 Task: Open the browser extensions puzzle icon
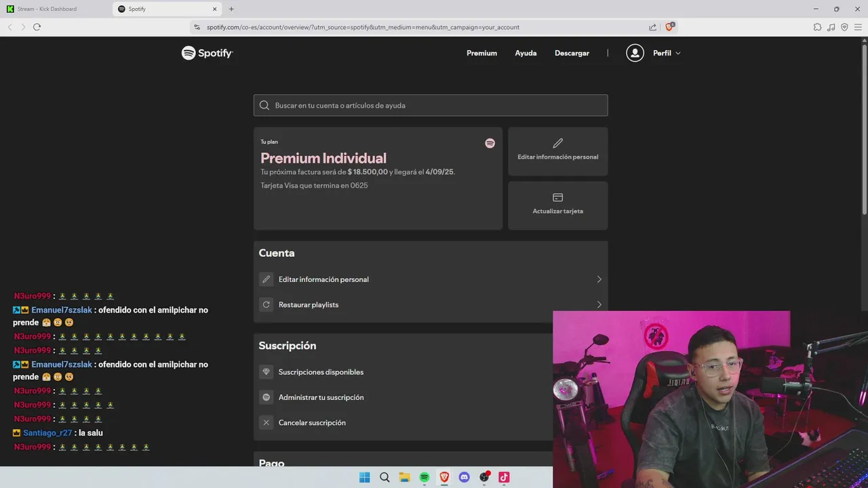tap(817, 27)
